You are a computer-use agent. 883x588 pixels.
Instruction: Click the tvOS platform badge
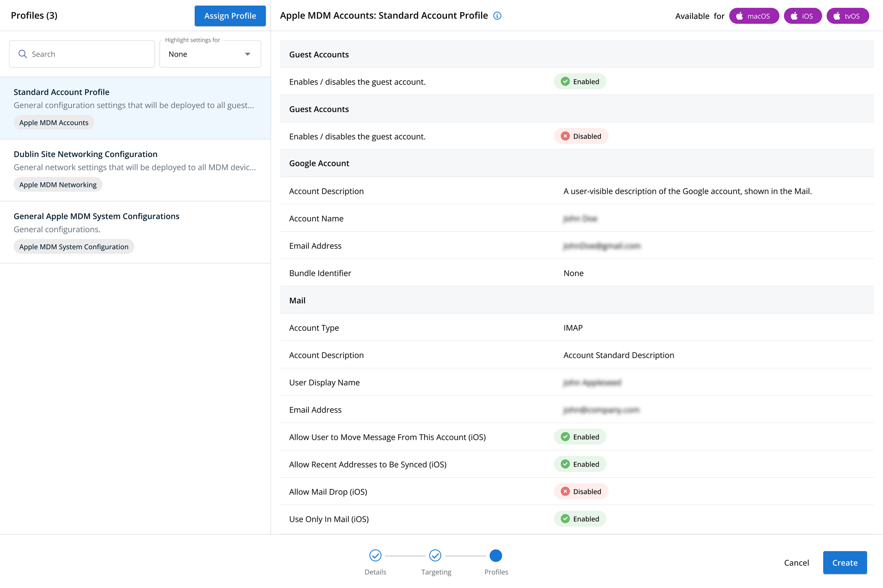pos(847,16)
